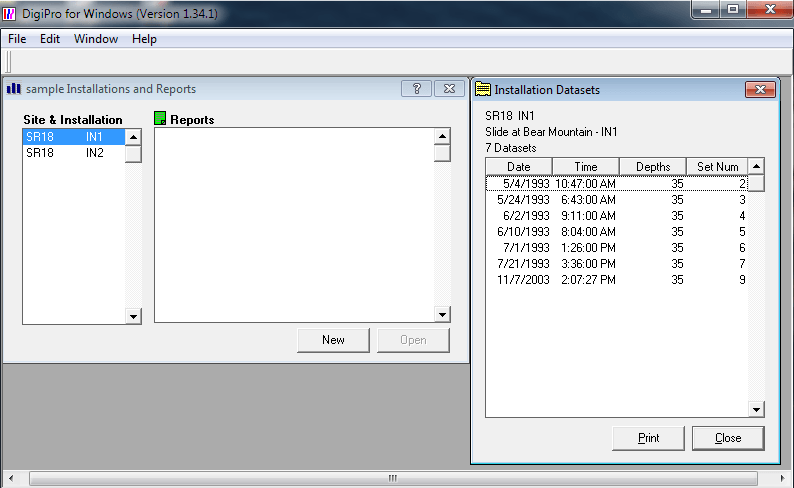Image resolution: width=794 pixels, height=488 pixels.
Task: Click the Print button
Action: pos(648,438)
